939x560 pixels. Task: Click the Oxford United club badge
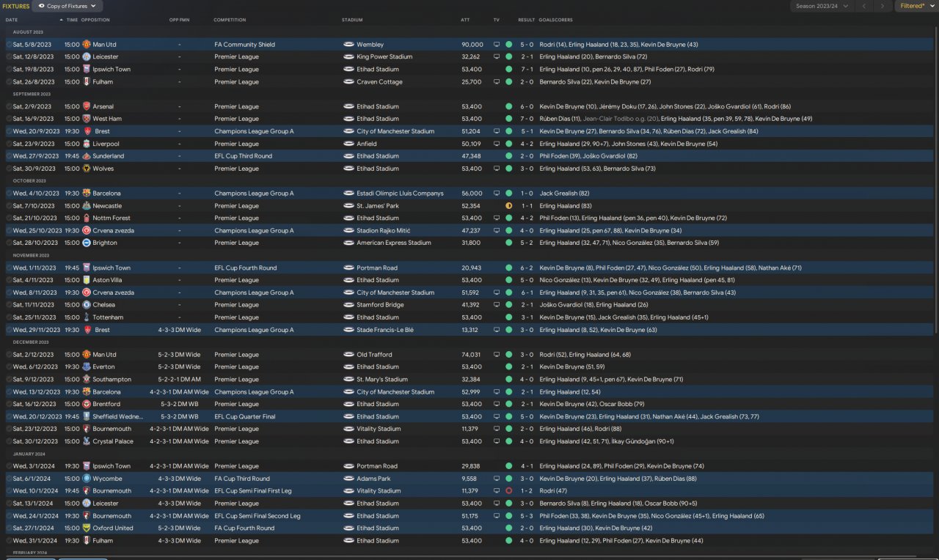tap(87, 528)
